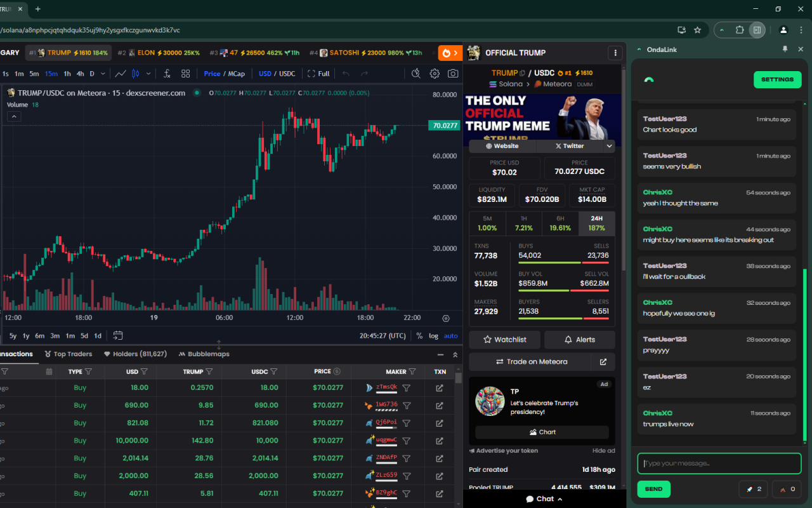812x508 pixels.
Task: Click the line chart tool icon
Action: pos(120,74)
